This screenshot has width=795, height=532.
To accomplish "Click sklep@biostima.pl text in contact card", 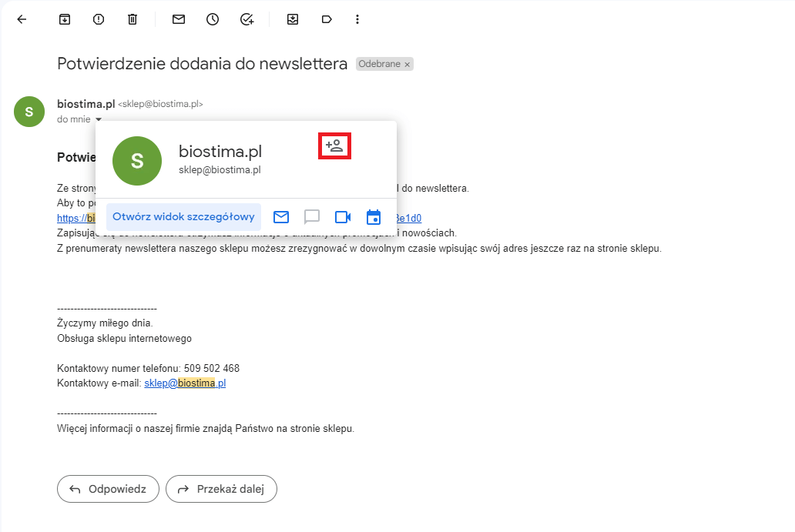I will (x=220, y=169).
